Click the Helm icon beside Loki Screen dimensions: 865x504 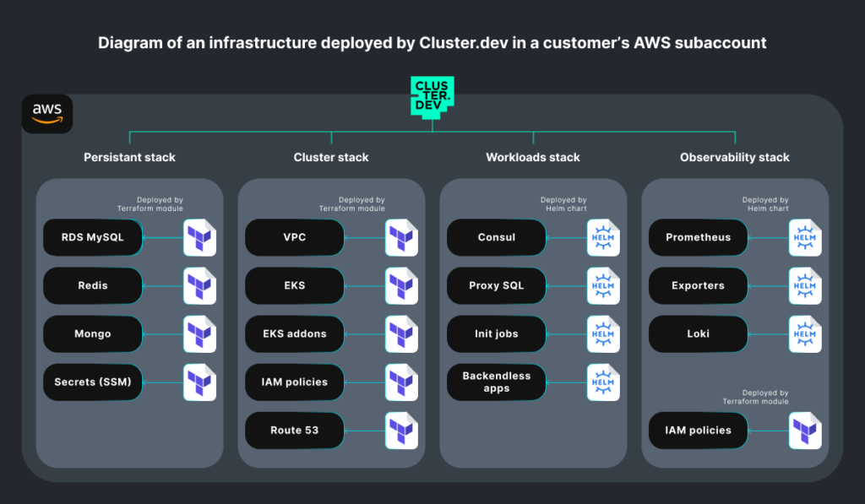point(804,334)
